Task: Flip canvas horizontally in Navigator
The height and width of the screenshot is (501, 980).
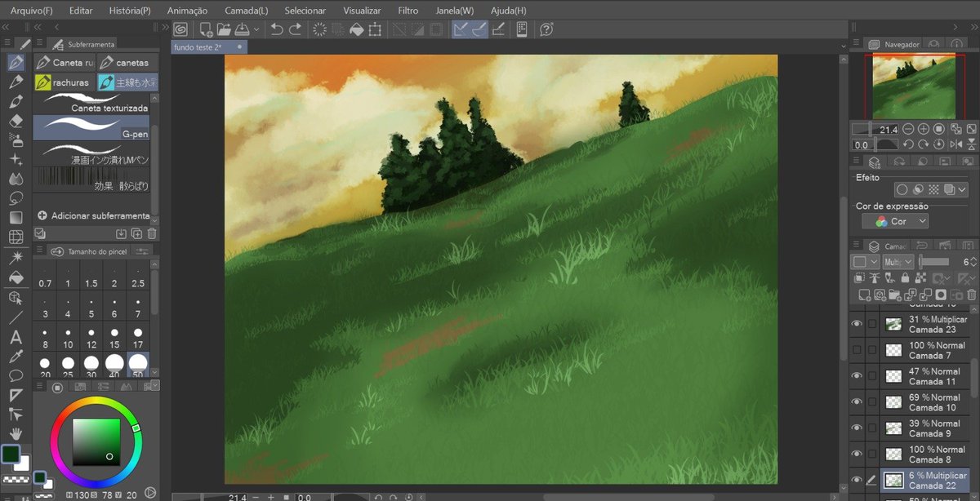Action: point(955,144)
